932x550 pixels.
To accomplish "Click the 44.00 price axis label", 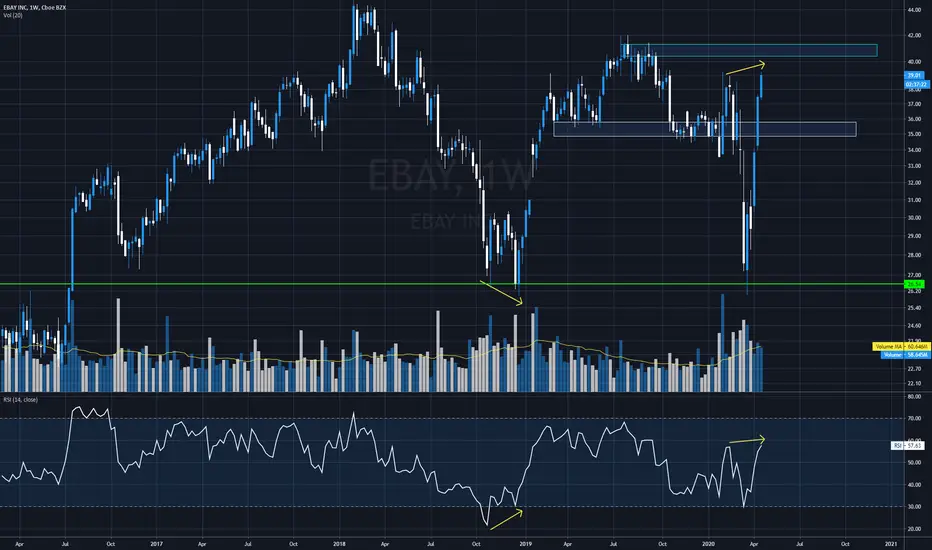I will coord(914,10).
